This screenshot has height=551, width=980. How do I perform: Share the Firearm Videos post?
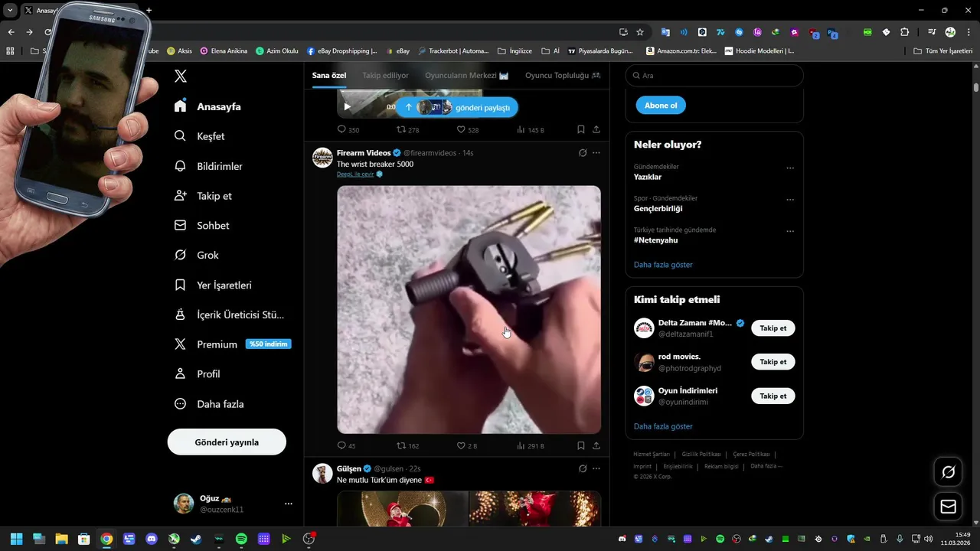point(596,445)
